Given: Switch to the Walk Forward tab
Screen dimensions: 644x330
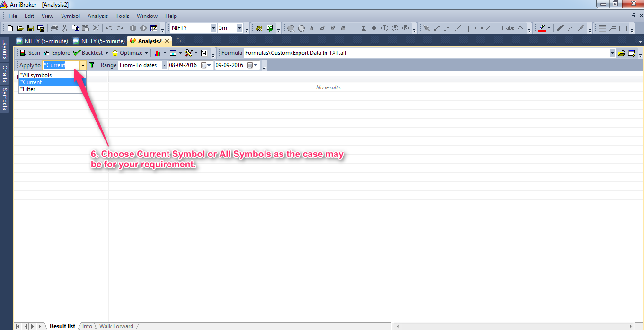Looking at the screenshot, I should point(116,326).
